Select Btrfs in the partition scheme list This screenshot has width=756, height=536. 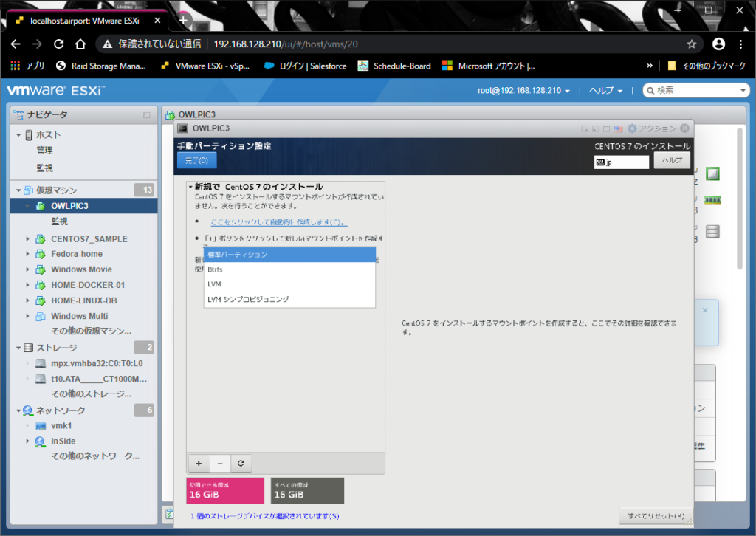tap(289, 269)
